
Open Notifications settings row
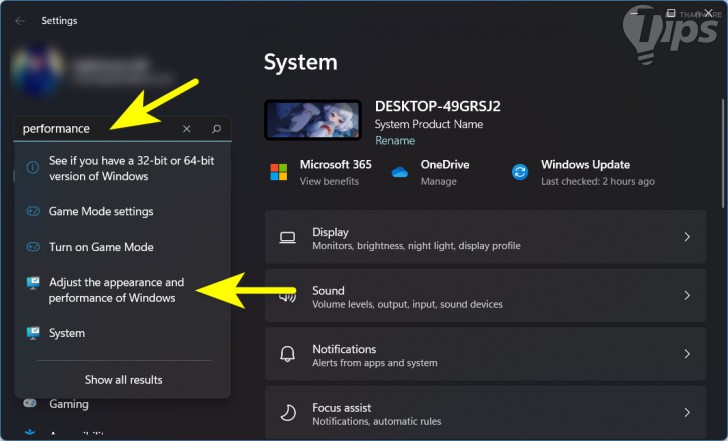coord(486,354)
